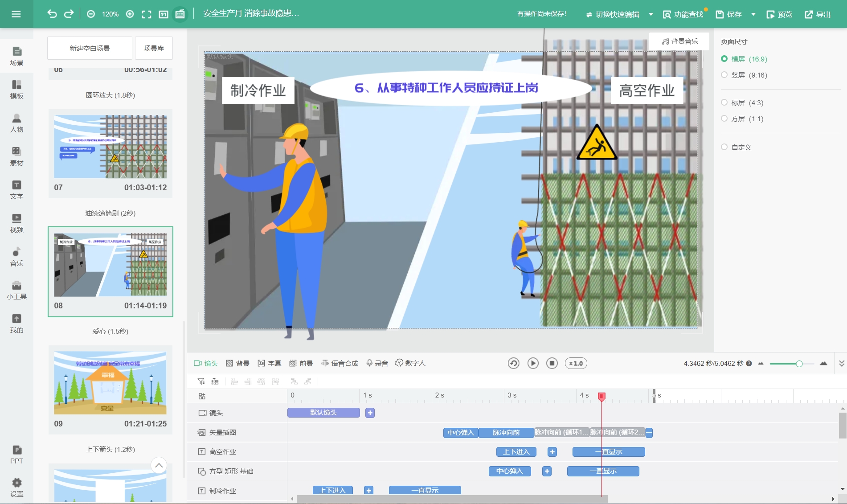847x504 pixels.
Task: Collapse scene list with up arrow
Action: tap(159, 465)
